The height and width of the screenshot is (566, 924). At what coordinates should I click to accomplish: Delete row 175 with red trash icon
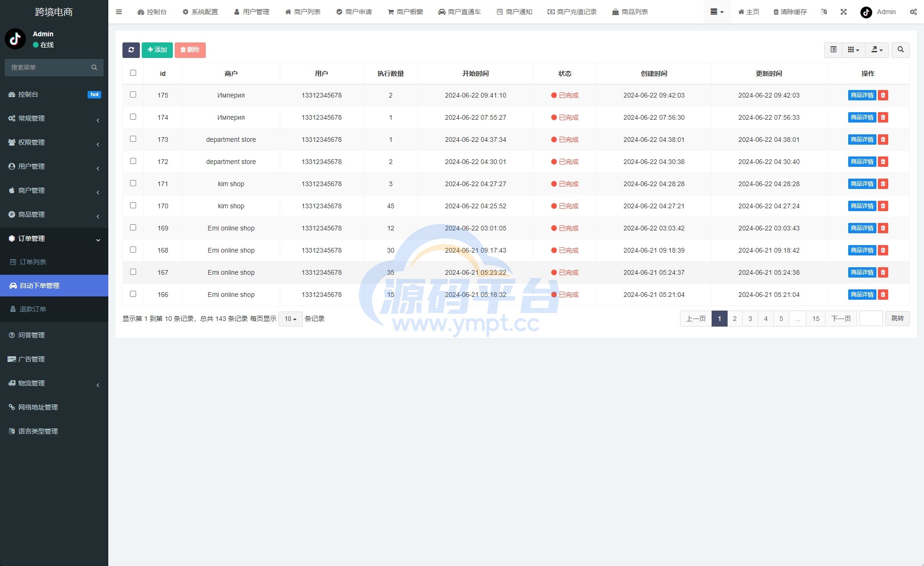883,95
